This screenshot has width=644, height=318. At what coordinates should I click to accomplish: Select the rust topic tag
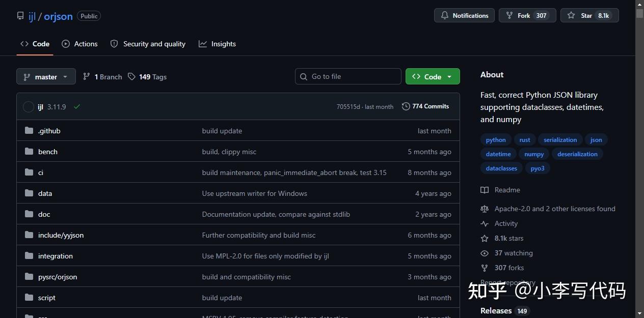click(x=525, y=140)
